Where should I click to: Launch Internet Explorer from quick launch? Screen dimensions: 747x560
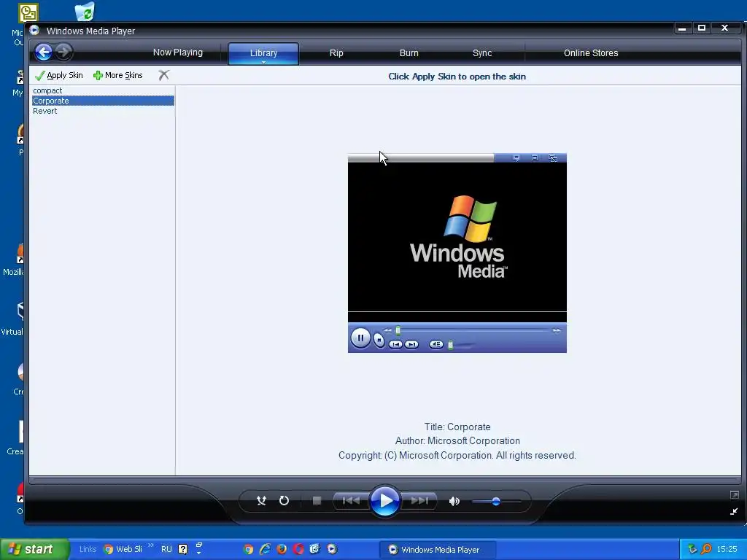pyautogui.click(x=265, y=549)
